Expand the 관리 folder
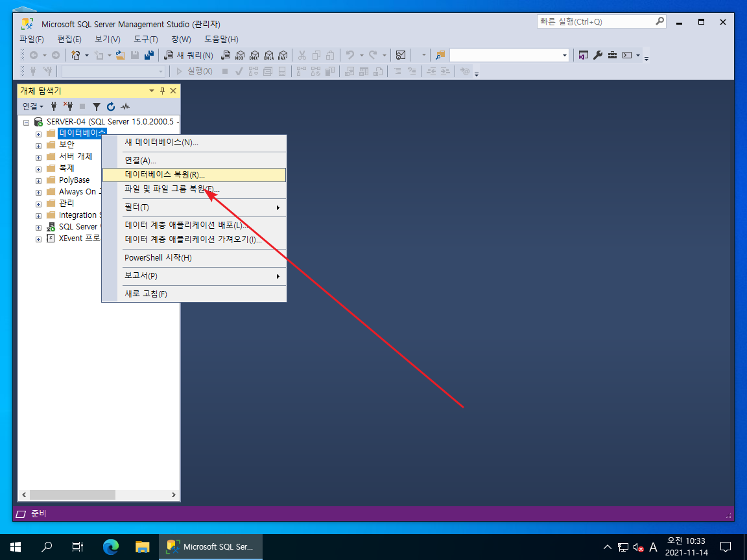Viewport: 747px width, 560px height. click(39, 204)
